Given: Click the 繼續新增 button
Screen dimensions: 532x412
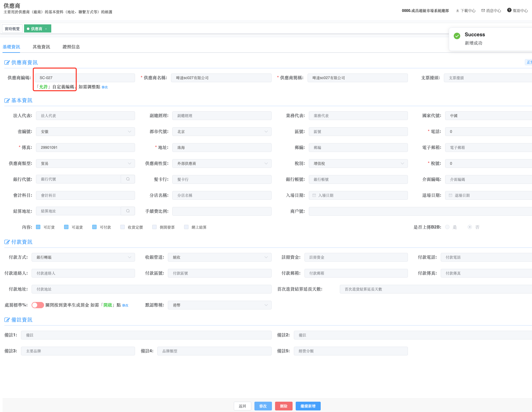Looking at the screenshot, I should (308, 406).
